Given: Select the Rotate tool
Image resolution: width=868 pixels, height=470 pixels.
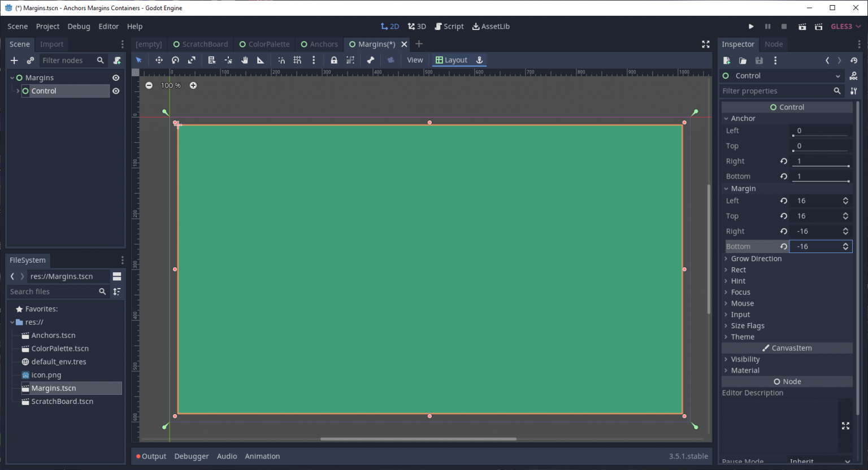Looking at the screenshot, I should coord(176,60).
